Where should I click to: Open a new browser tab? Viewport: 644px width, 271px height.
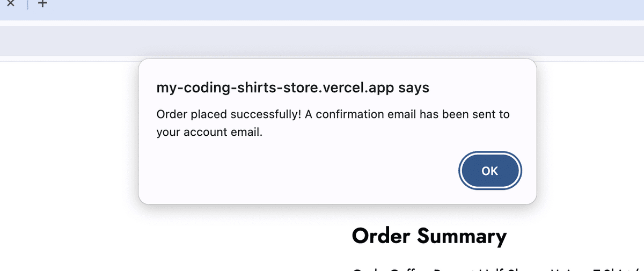[x=43, y=3]
